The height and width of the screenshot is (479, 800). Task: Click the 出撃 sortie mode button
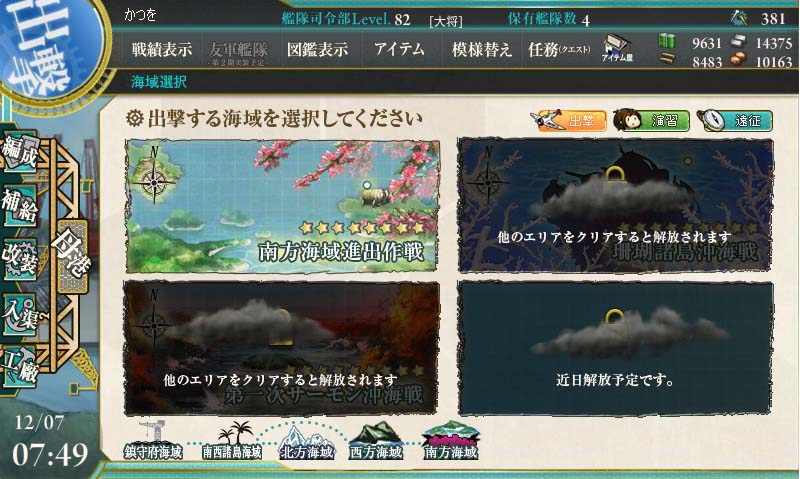(x=568, y=121)
